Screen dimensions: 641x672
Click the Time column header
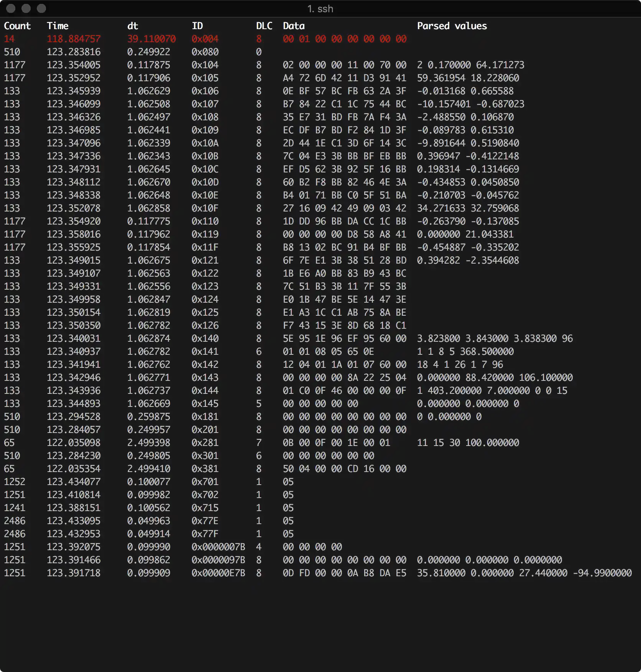58,26
